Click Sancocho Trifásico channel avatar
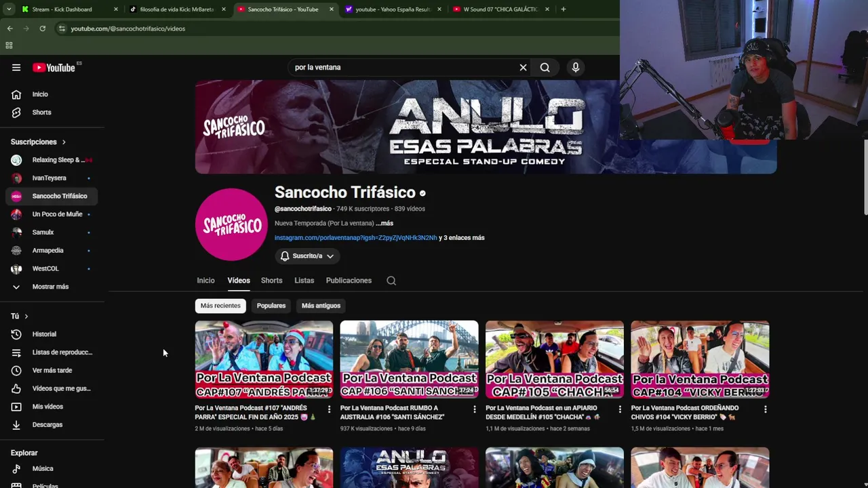Viewport: 868px width, 488px height. point(231,224)
